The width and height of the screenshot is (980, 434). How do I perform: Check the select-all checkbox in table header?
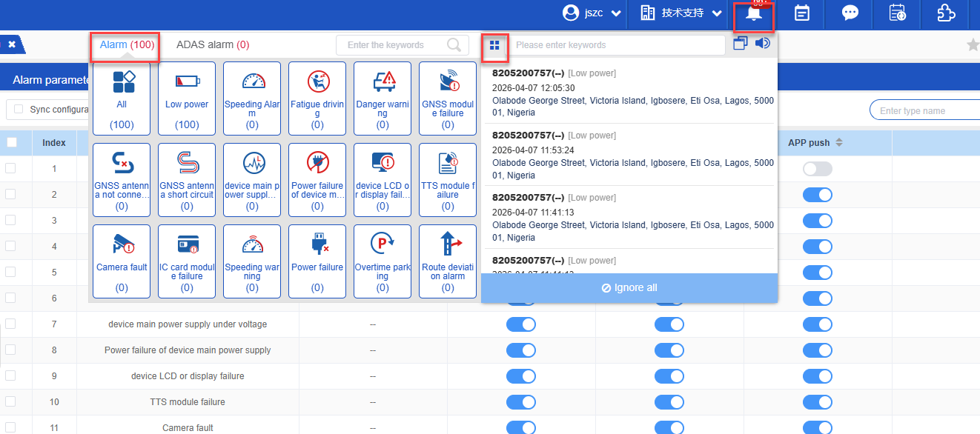point(12,142)
